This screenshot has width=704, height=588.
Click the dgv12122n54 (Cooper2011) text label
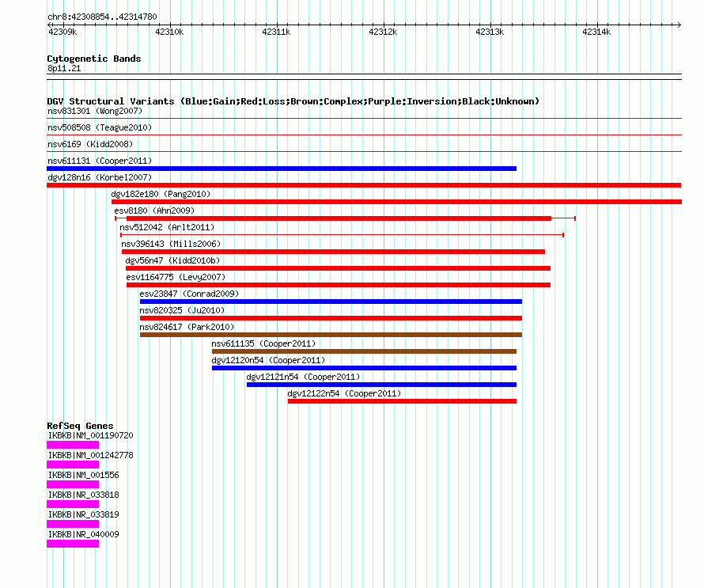[x=344, y=393]
